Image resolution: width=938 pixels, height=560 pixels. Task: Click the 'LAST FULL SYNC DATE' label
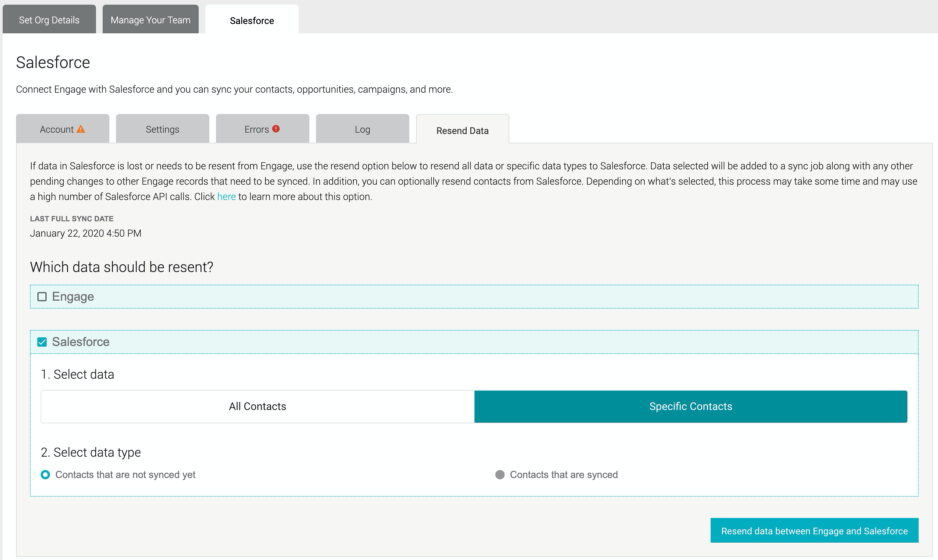pyautogui.click(x=72, y=219)
